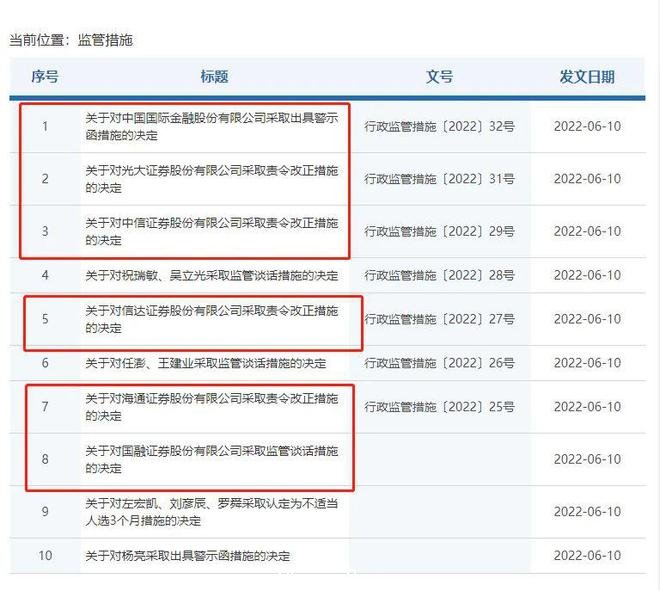Viewport: 660px width, 591px height.
Task: Click the 序号 column header
Action: (45, 77)
